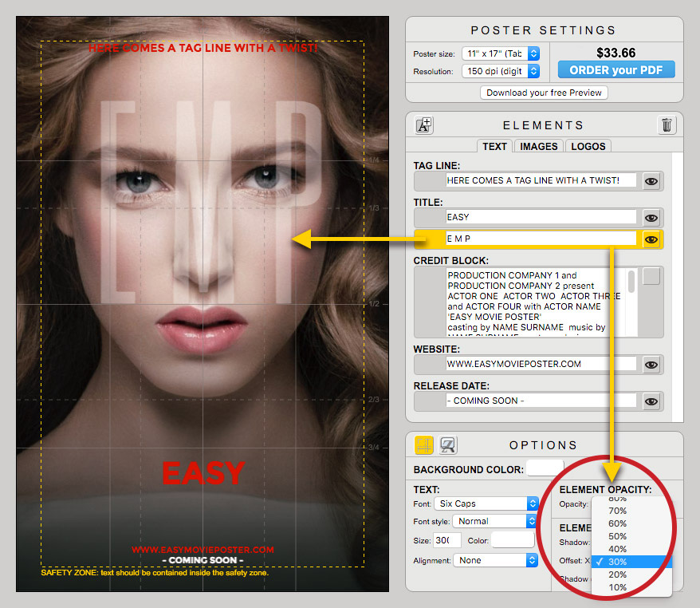Delete element using the trash icon
700x608 pixels.
tap(667, 125)
